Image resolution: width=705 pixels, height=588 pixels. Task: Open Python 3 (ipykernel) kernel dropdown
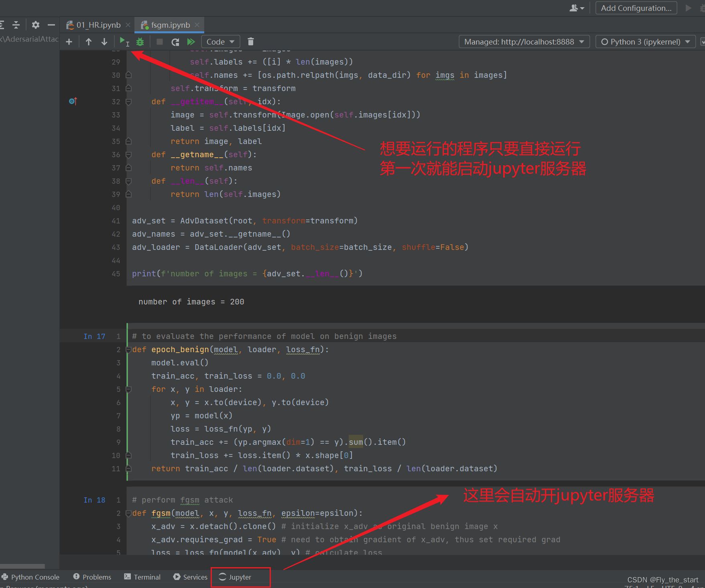coord(645,42)
